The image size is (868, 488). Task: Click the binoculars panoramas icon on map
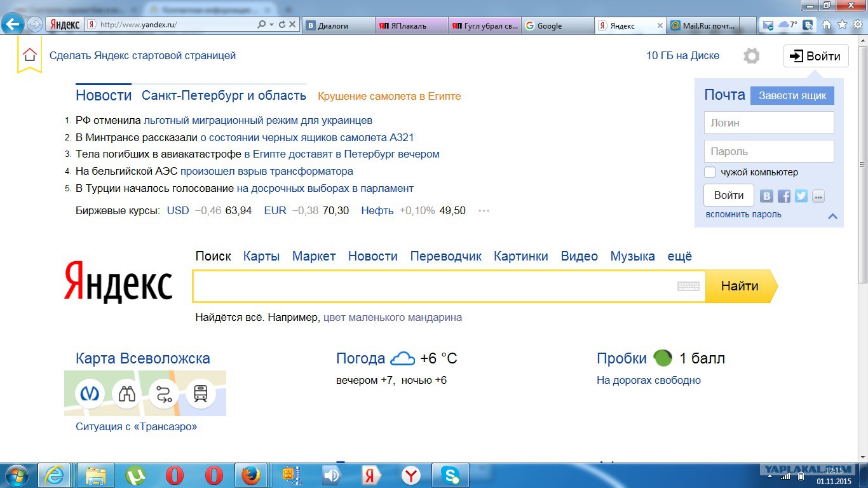tap(127, 394)
